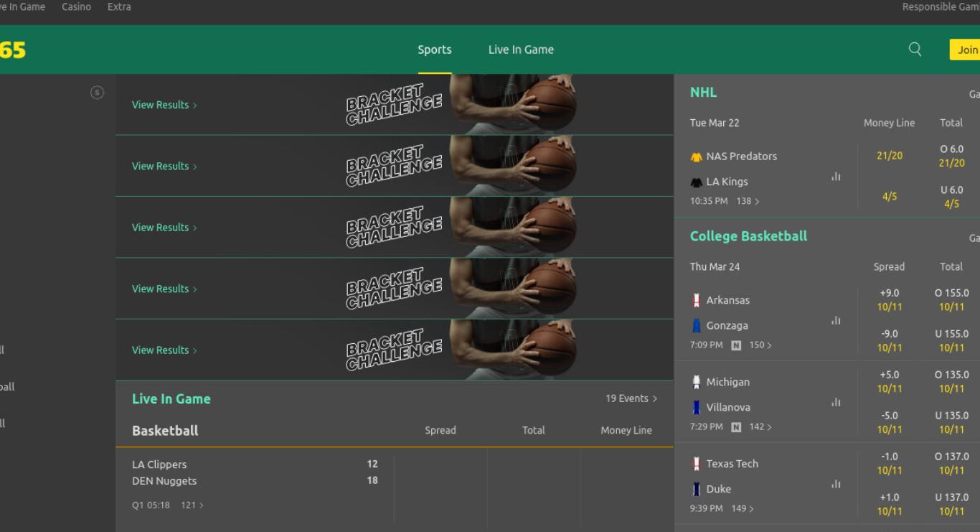Open the Responsible Gaming link
Viewport: 980px width, 532px height.
(x=941, y=6)
